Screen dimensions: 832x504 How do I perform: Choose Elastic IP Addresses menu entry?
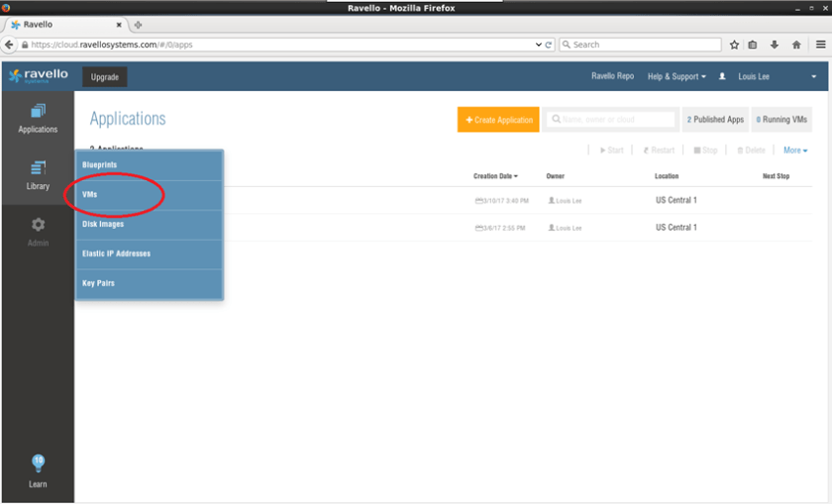(116, 253)
